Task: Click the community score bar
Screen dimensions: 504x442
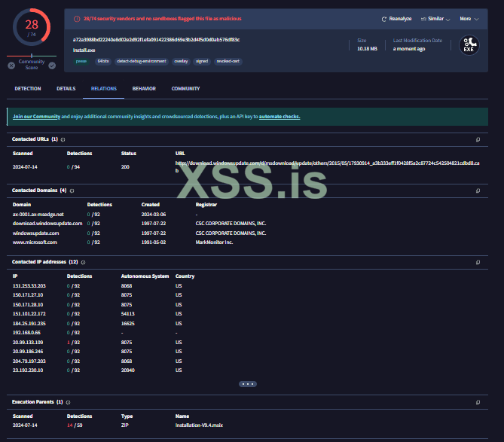Action: tap(32, 57)
